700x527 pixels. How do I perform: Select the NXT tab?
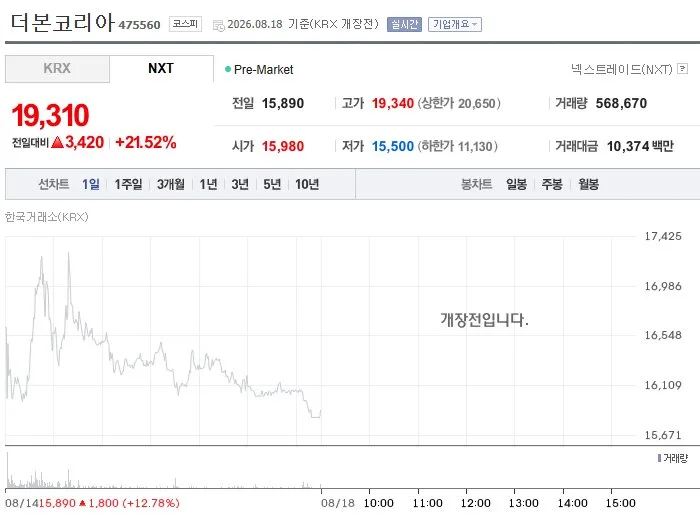click(161, 69)
